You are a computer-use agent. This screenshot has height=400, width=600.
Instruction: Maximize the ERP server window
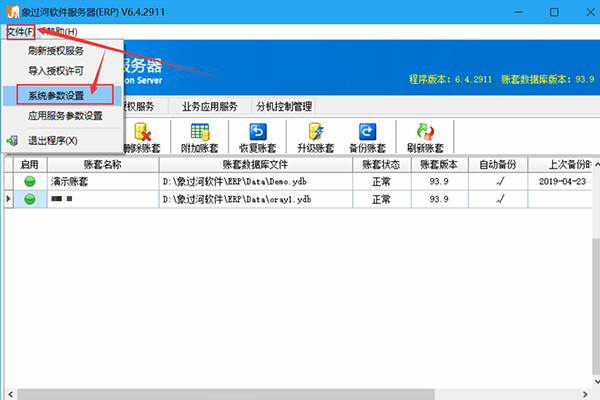pos(554,12)
